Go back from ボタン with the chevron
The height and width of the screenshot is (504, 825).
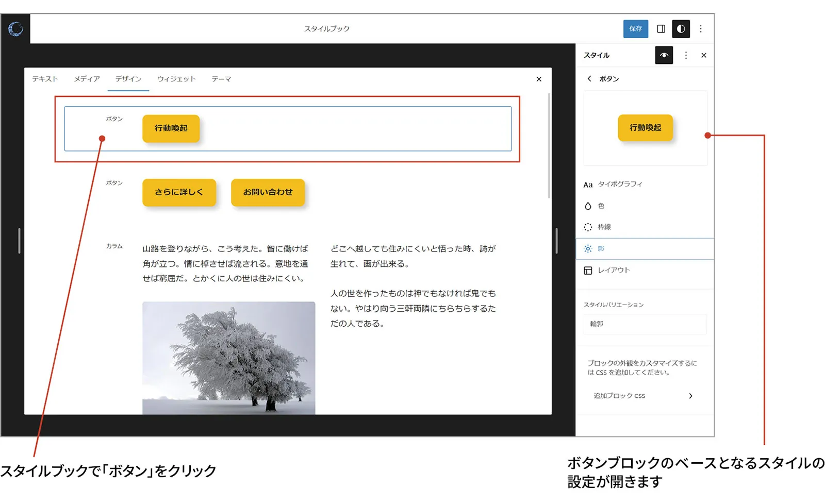589,79
